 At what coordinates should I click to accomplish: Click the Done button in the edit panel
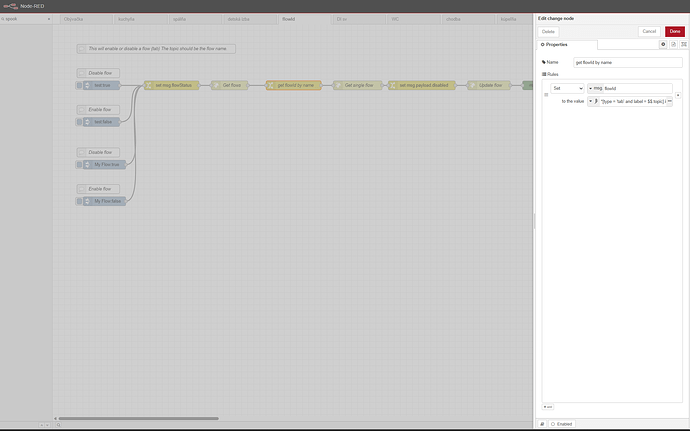[x=675, y=31]
